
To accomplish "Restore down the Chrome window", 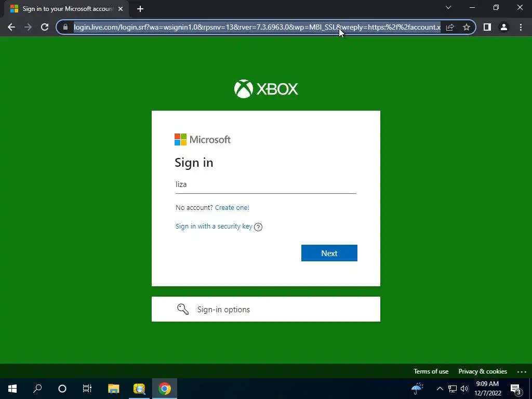I will [496, 7].
